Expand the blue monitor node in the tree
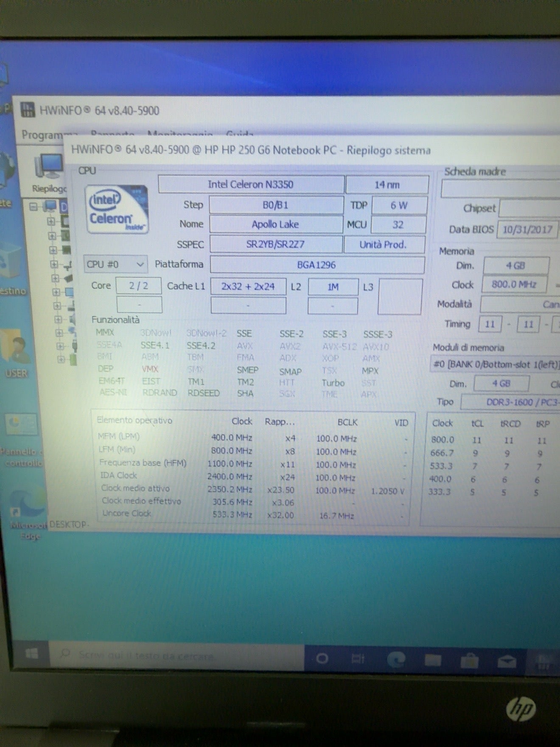560x747 pixels. (x=56, y=292)
